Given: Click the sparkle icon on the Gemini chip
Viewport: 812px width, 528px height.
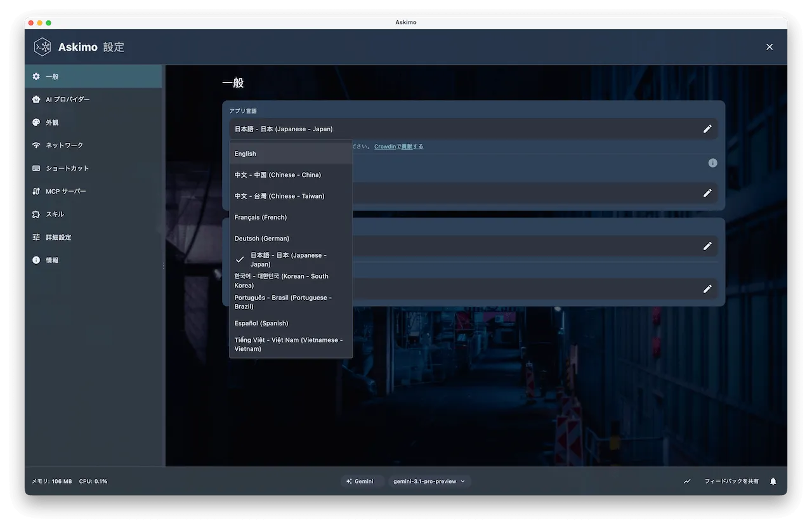Looking at the screenshot, I should pos(349,481).
